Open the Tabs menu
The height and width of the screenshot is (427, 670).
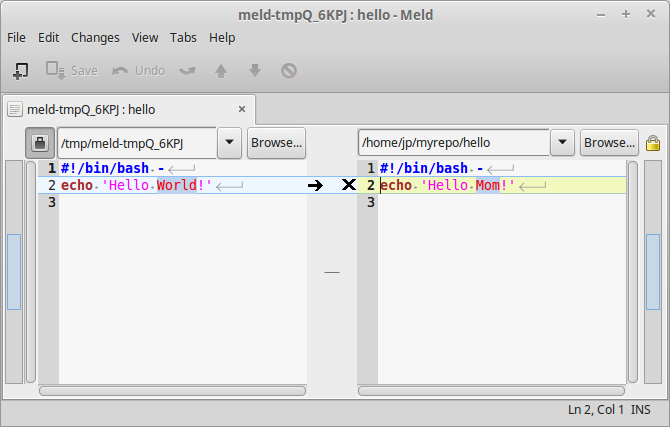[183, 38]
